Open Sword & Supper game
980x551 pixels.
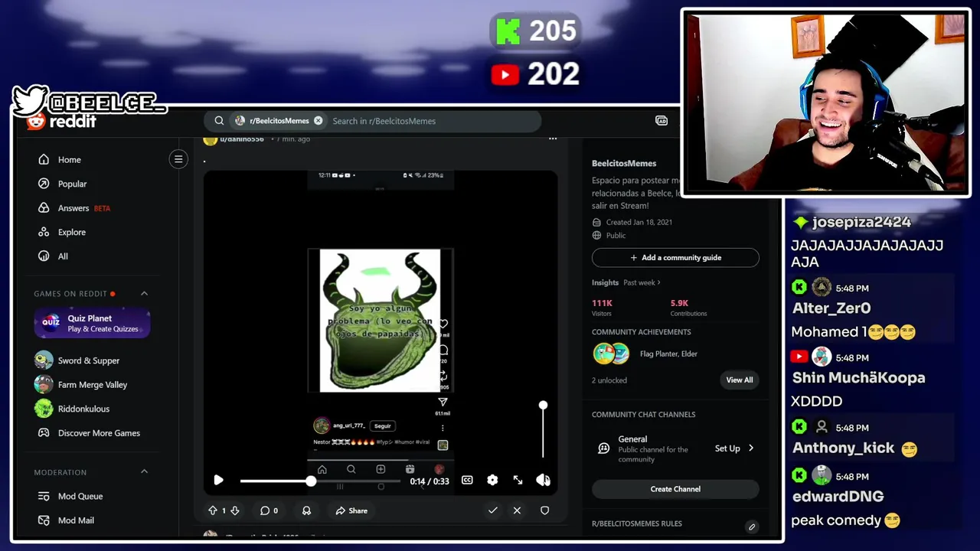click(x=77, y=360)
